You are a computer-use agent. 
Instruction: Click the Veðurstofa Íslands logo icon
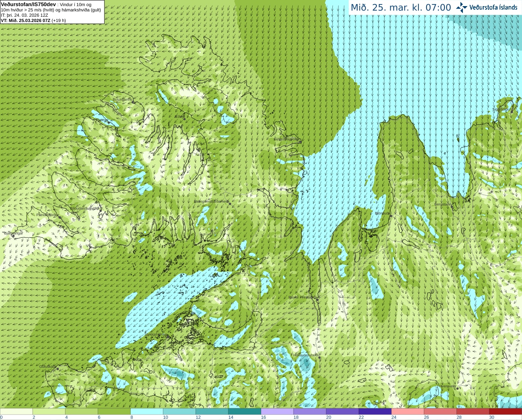462,7
